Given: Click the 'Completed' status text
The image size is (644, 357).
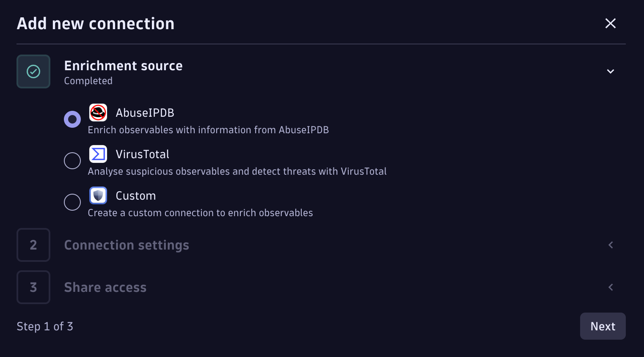Looking at the screenshot, I should click(x=88, y=81).
